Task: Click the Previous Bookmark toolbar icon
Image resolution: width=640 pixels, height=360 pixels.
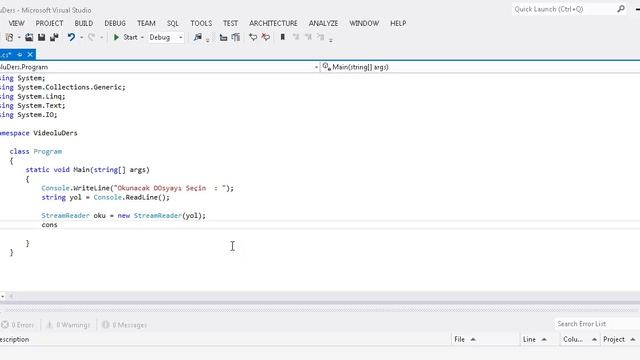Action: tap(296, 37)
